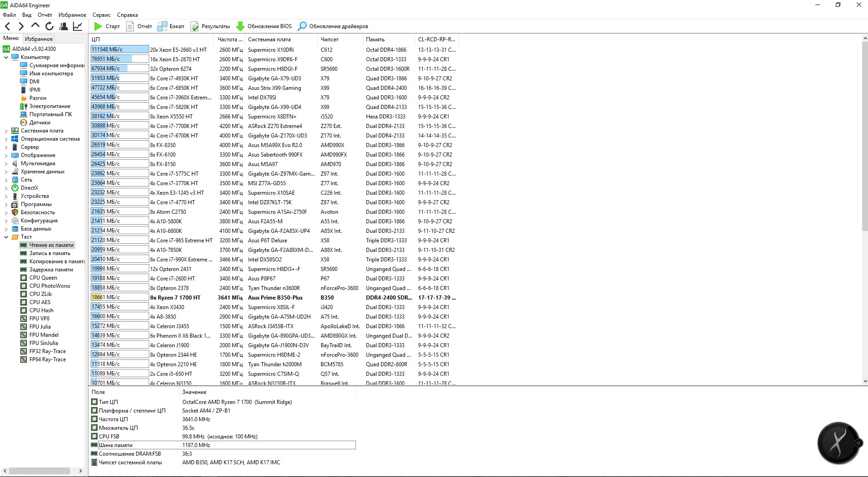Open Суммарная информация in the tree
This screenshot has width=868, height=477.
[x=52, y=65]
